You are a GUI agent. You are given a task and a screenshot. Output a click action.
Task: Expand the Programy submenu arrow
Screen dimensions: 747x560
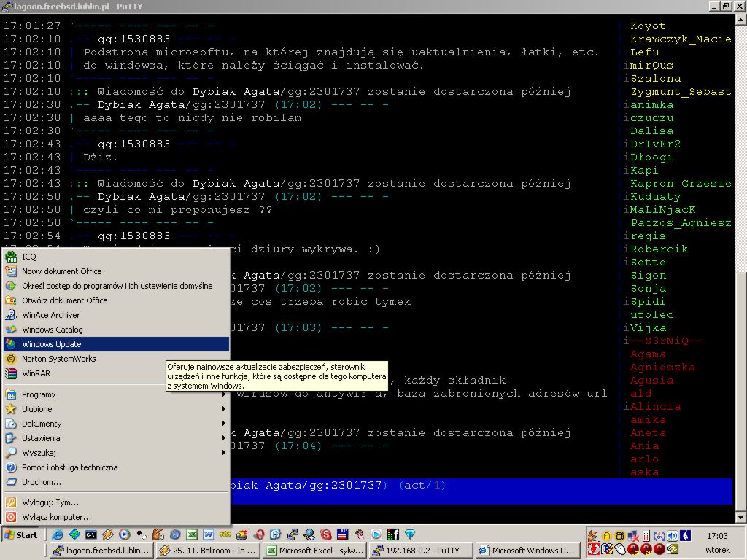coord(223,394)
